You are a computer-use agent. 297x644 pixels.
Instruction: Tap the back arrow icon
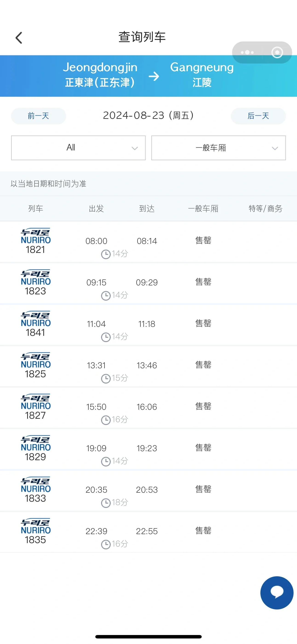(19, 38)
